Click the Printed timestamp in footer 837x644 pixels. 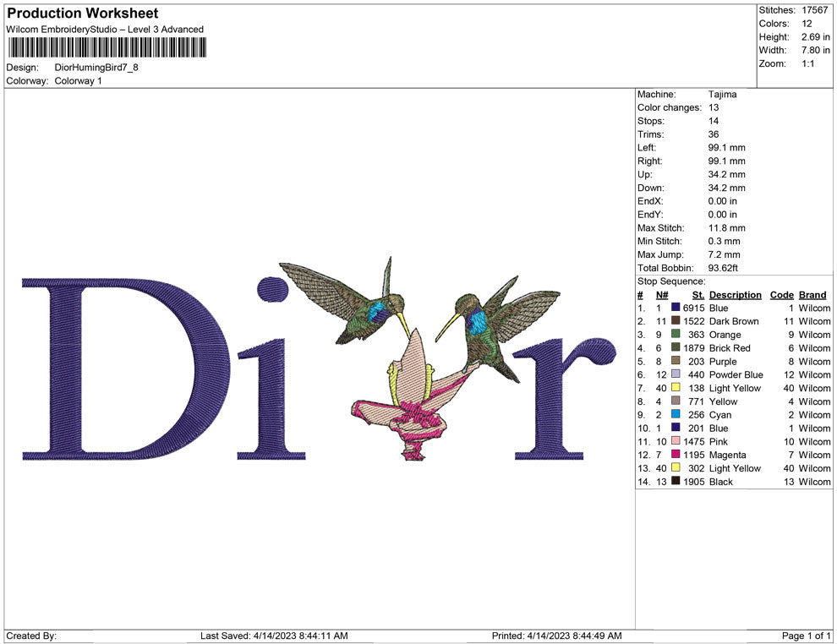tap(557, 636)
